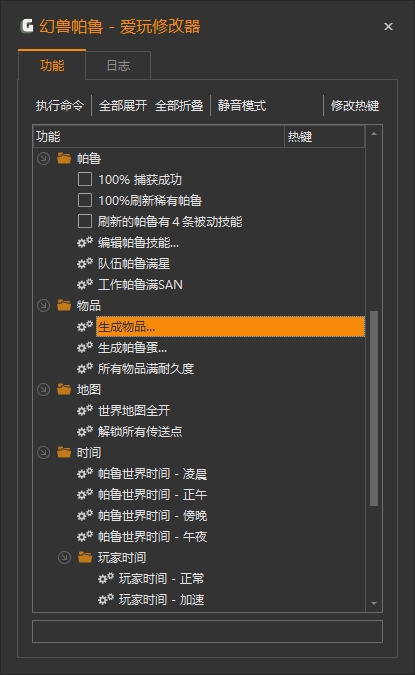This screenshot has height=675, width=415.
Task: Click gear icon beside 工作帕鲁满SAN
Action: 85,284
